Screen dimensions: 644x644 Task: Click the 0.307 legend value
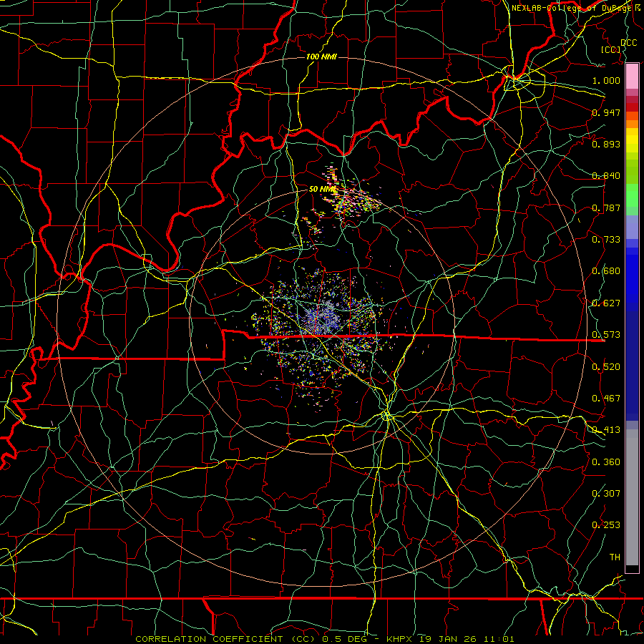click(606, 494)
